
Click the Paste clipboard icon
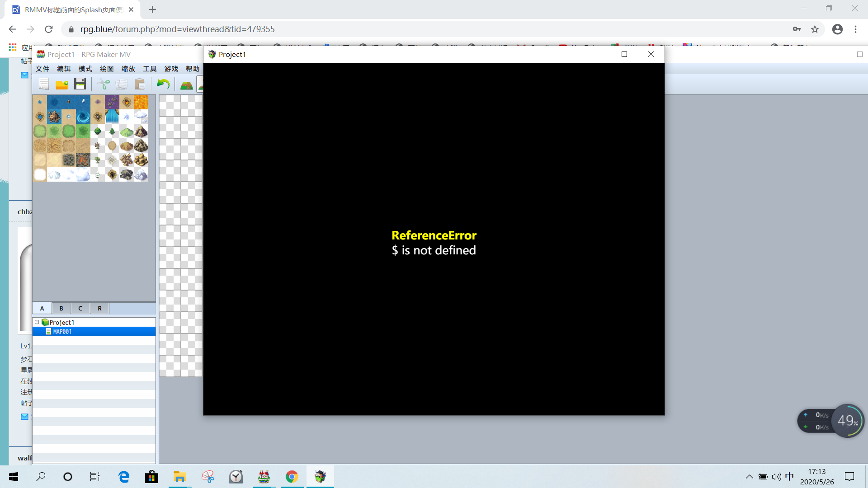[x=140, y=84]
